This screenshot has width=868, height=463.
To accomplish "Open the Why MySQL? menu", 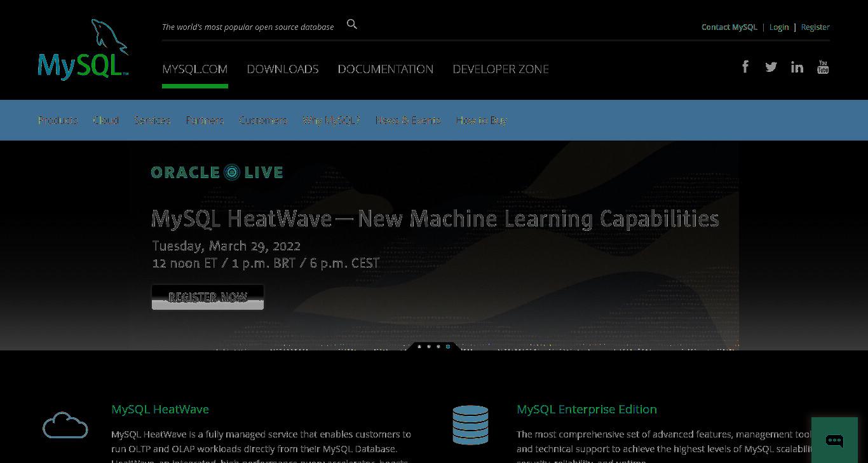I will tap(331, 120).
